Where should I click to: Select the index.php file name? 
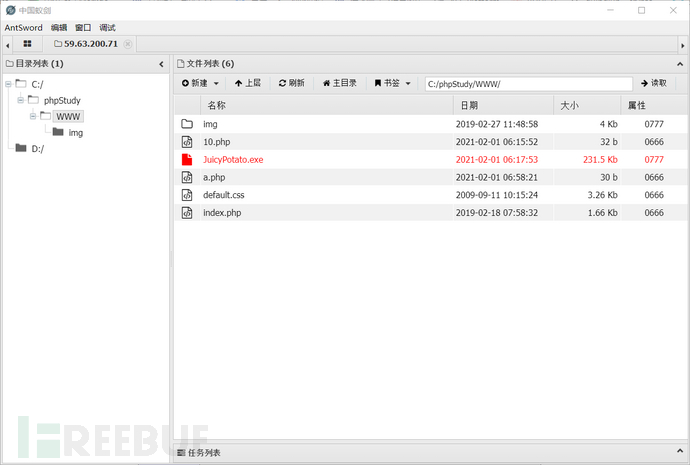[222, 213]
